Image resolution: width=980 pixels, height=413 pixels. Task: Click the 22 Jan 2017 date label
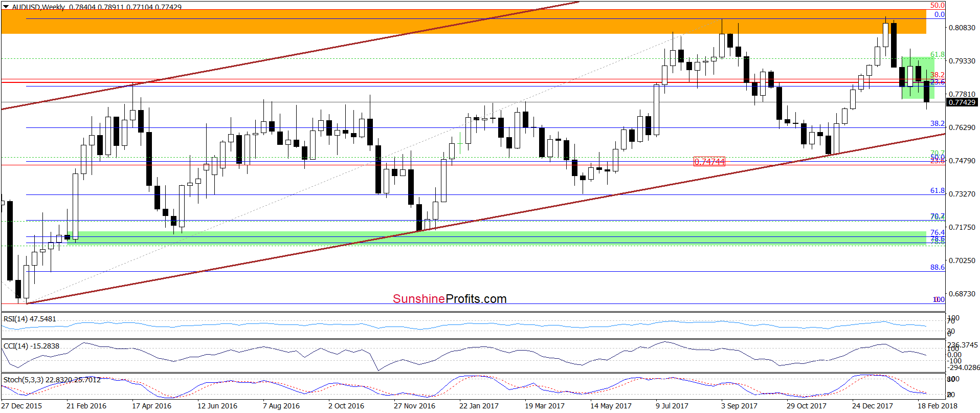[x=479, y=406]
